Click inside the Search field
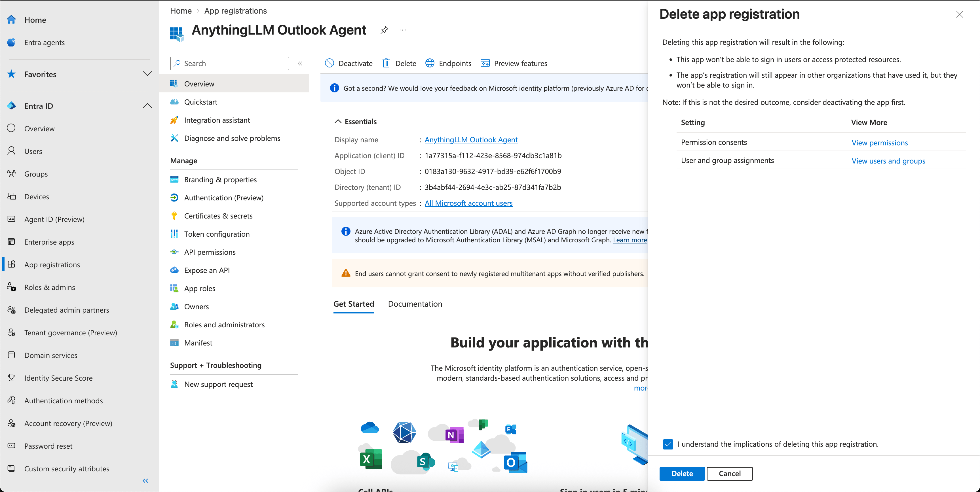The image size is (980, 492). (229, 63)
